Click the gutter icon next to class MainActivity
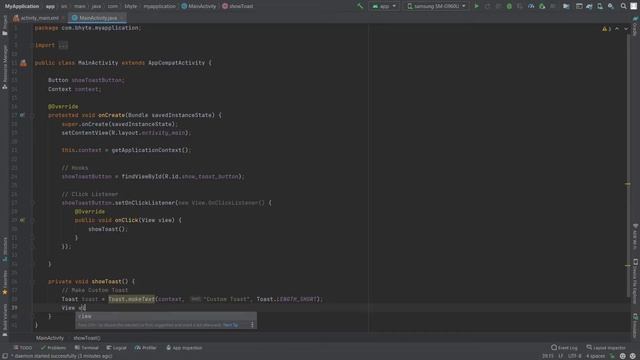Screen dimensions: 640x360 click(23, 63)
